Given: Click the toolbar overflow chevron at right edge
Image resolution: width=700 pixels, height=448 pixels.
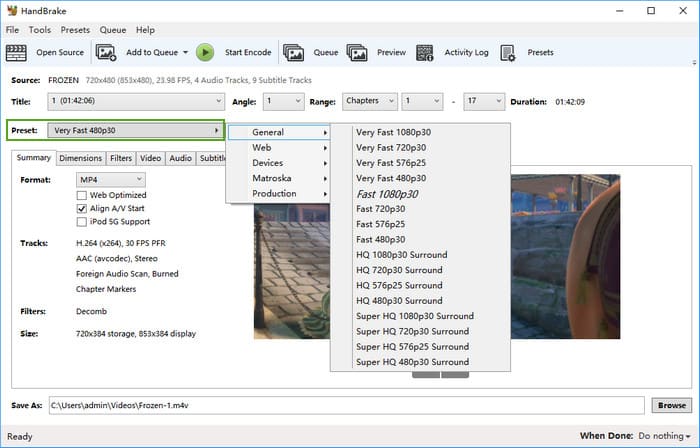Looking at the screenshot, I should coord(694,62).
